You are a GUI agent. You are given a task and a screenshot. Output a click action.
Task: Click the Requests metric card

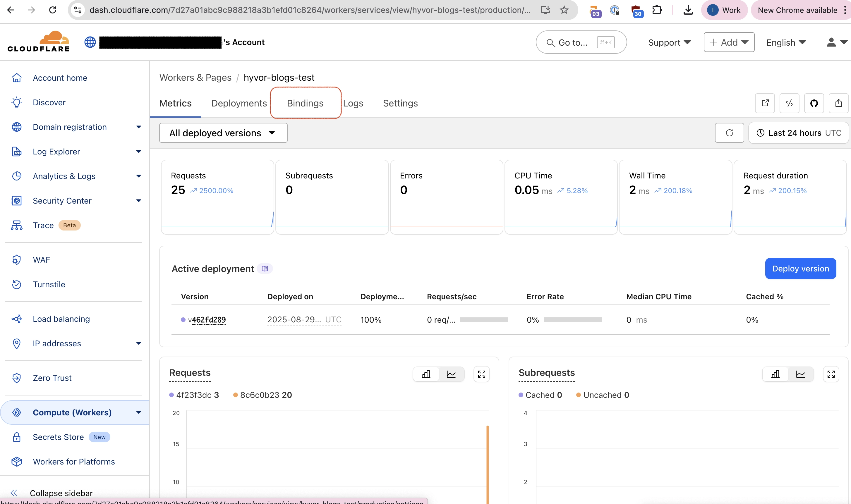217,197
